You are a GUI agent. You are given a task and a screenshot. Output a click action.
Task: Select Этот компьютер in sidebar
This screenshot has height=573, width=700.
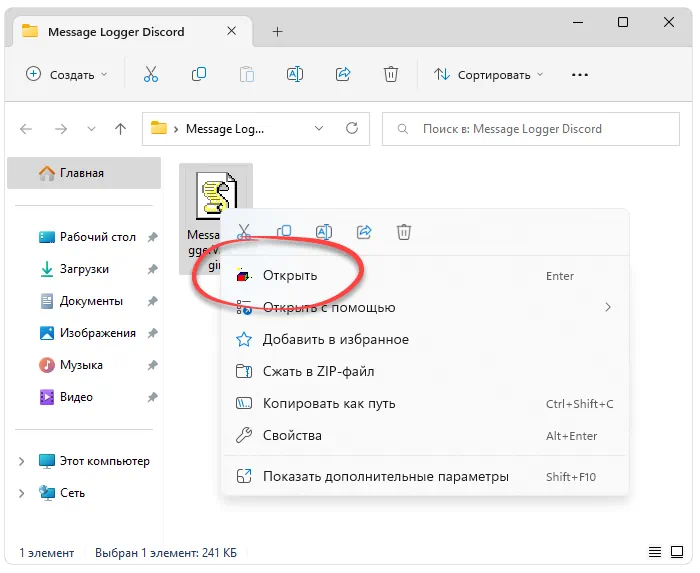tap(94, 461)
